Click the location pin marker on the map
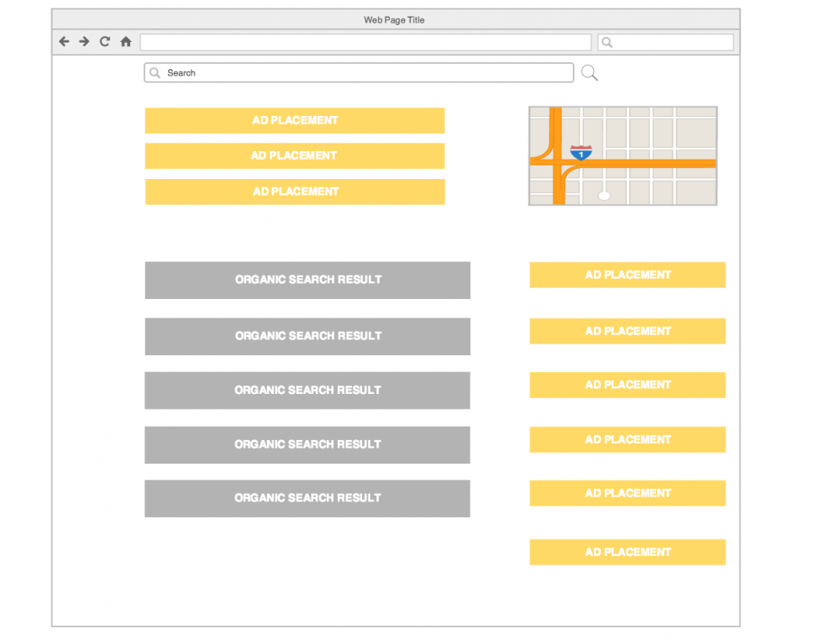 pos(603,194)
